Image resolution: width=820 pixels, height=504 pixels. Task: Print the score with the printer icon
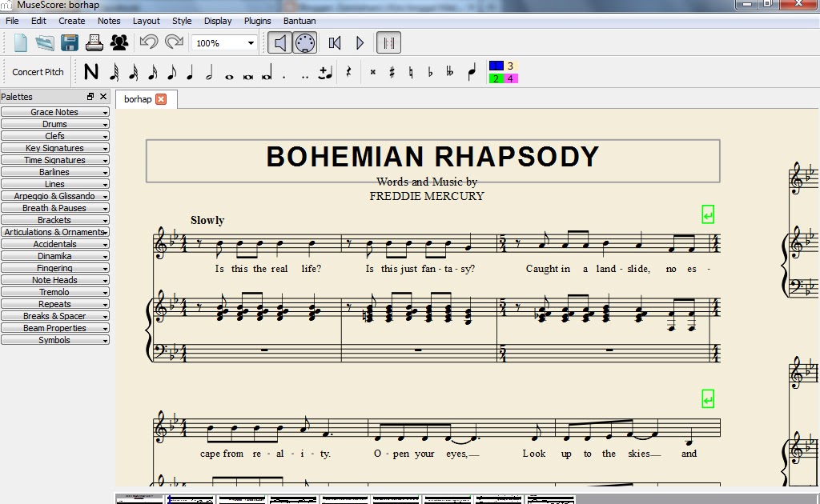94,43
